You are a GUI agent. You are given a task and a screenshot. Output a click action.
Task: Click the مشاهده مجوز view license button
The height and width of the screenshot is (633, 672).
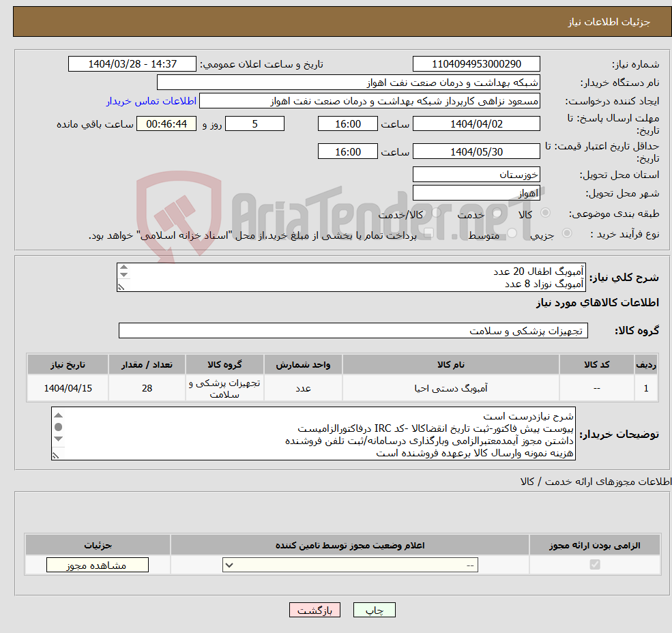click(98, 565)
